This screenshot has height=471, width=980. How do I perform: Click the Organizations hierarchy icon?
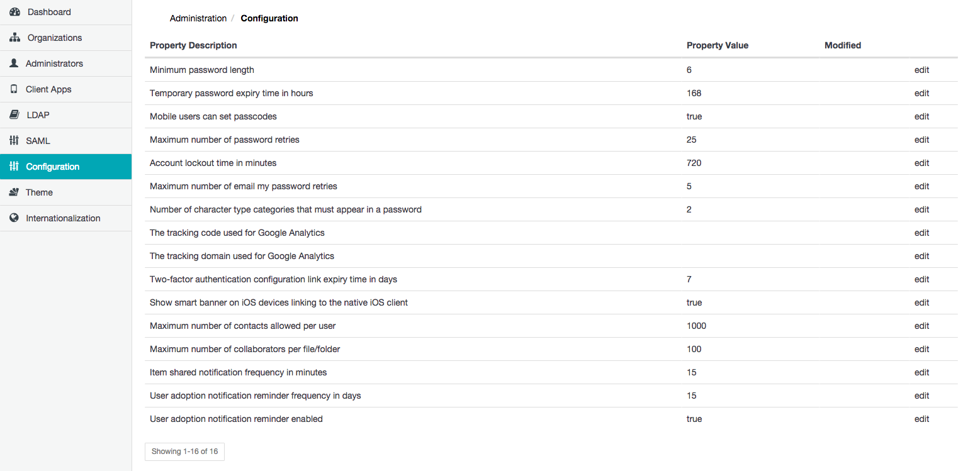(x=15, y=38)
